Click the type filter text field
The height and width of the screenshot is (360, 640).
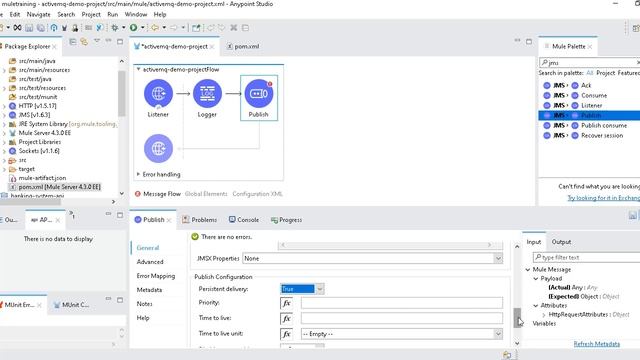coord(588,257)
